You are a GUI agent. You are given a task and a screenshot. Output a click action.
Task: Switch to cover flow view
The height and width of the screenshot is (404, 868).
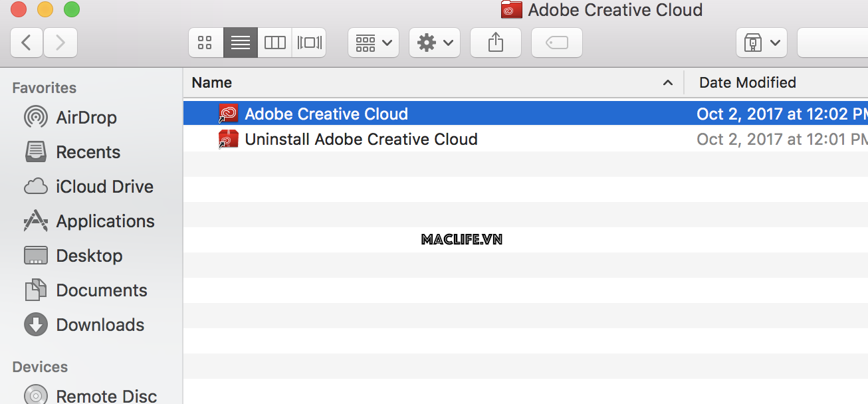[x=308, y=42]
